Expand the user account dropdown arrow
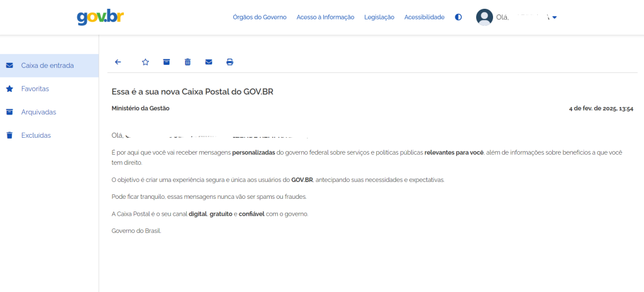 click(555, 18)
